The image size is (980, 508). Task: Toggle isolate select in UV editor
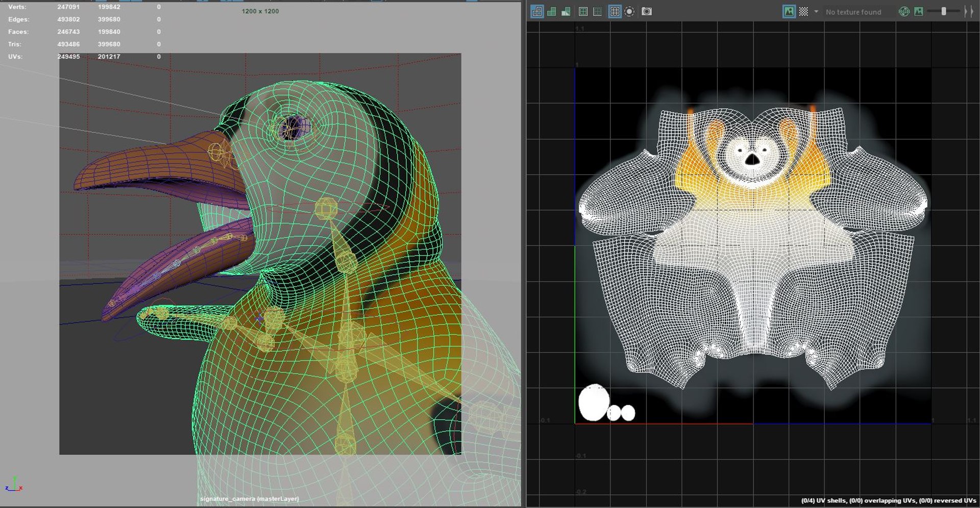point(630,11)
